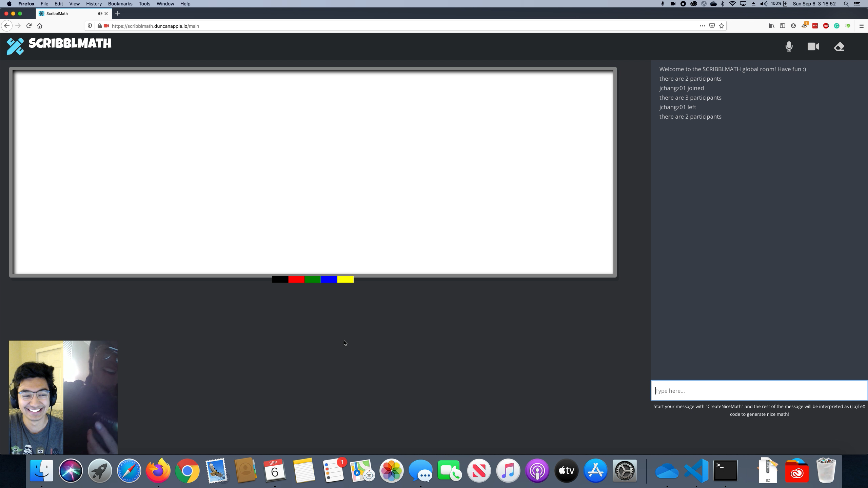Click the ScribblMath pencil-ruler logo

click(15, 46)
